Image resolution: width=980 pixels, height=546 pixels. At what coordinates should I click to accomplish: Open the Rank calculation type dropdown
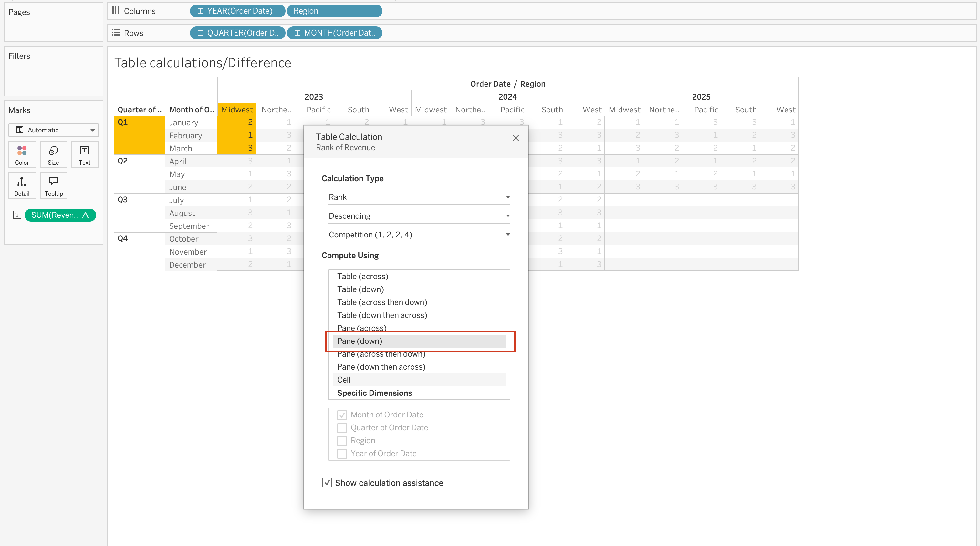coord(419,197)
